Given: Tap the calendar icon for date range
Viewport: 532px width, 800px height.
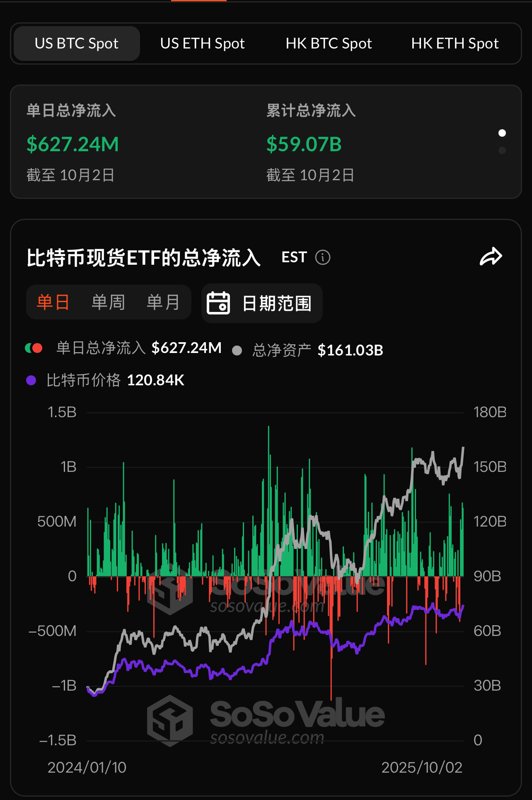Looking at the screenshot, I should 218,303.
